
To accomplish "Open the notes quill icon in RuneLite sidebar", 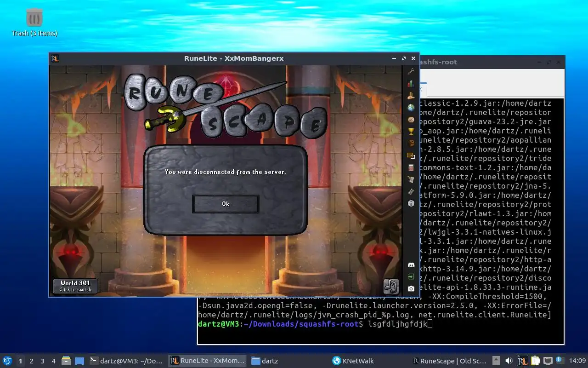I will click(x=411, y=179).
